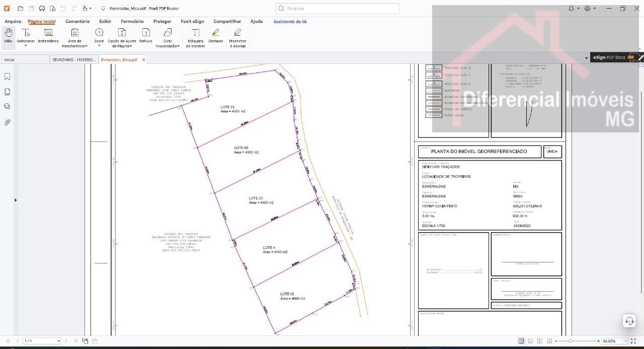Switch to facing pages view mode
The width and height of the screenshot is (644, 349).
tap(540, 341)
